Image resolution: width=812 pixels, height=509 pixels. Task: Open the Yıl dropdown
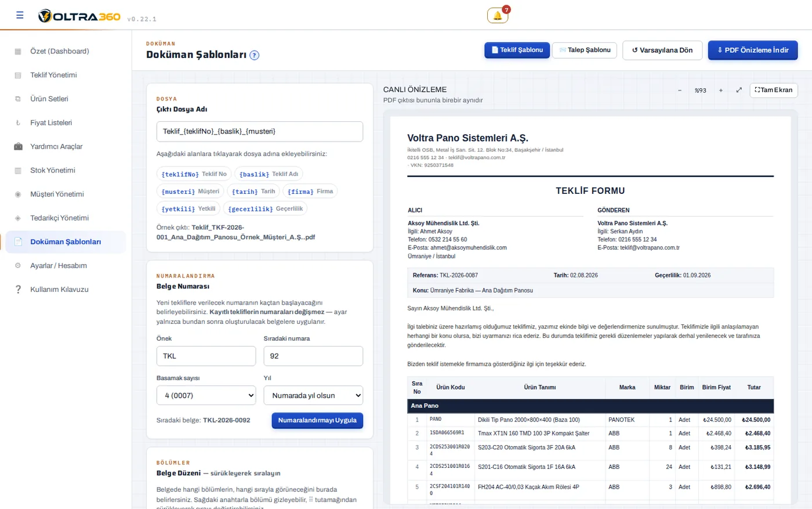pos(313,396)
